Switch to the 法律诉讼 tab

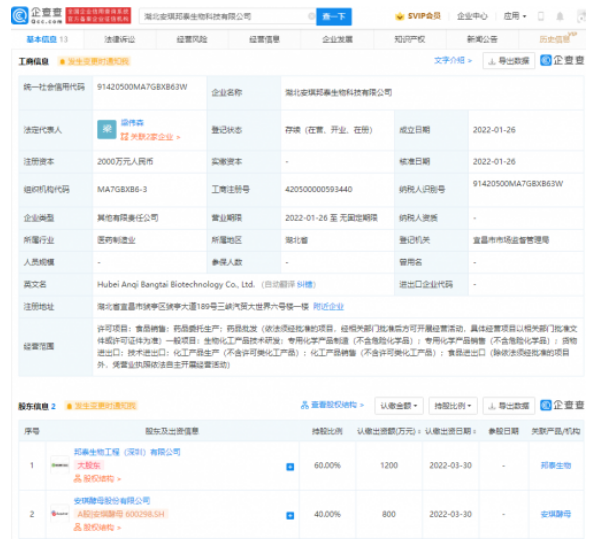click(x=119, y=39)
